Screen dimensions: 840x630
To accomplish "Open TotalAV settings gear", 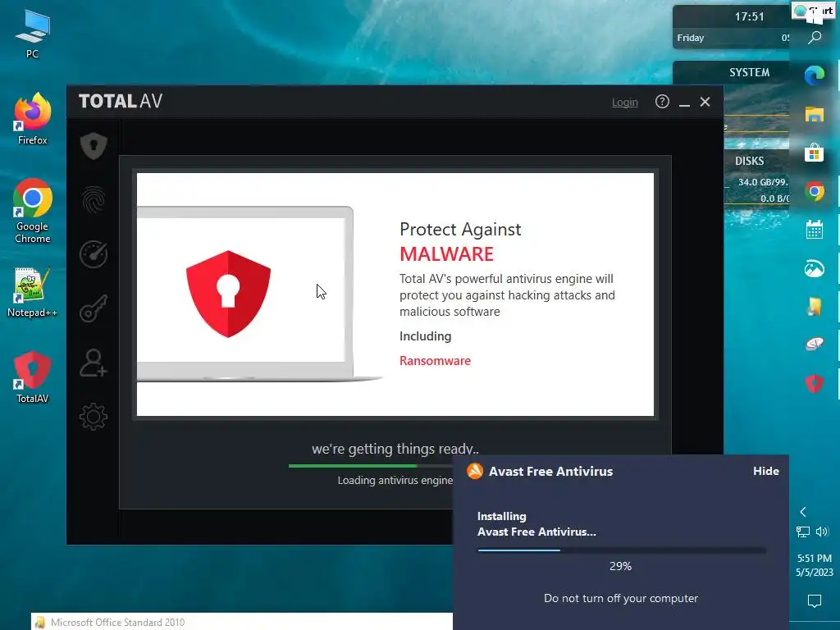I will (x=94, y=416).
